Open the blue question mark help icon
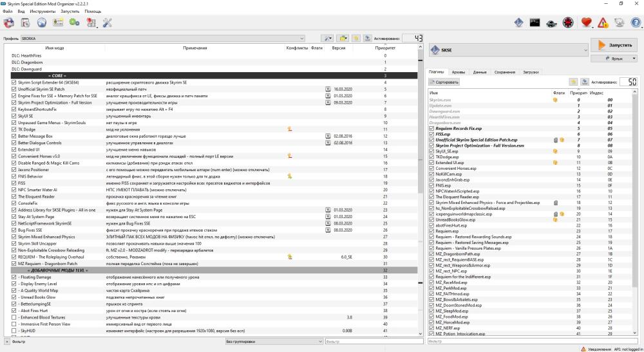 click(636, 23)
